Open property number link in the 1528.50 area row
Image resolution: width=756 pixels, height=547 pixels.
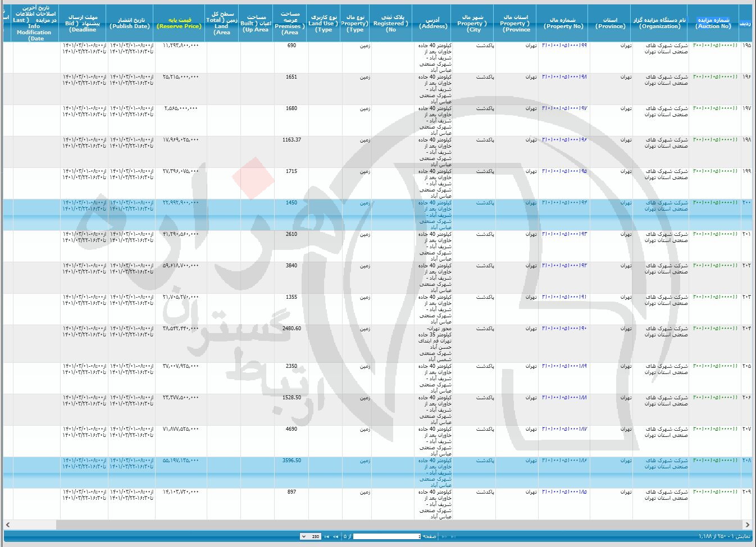point(564,397)
